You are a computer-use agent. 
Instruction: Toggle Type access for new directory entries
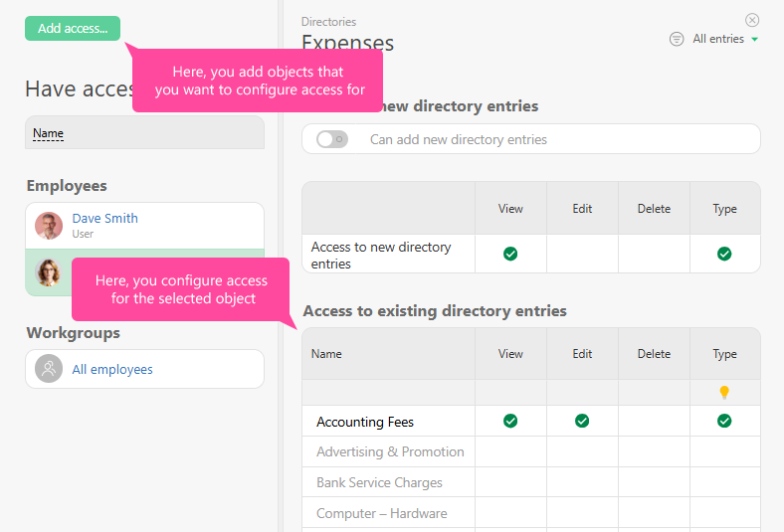724,255
